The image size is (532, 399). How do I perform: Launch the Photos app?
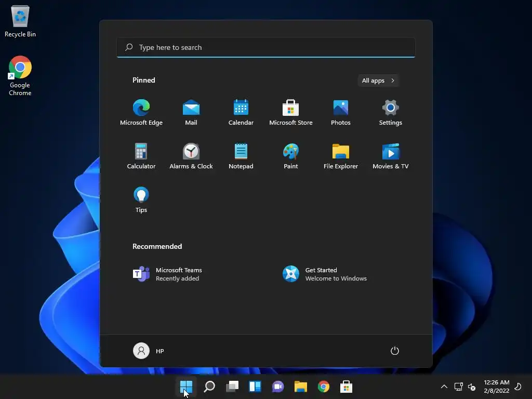click(x=341, y=112)
